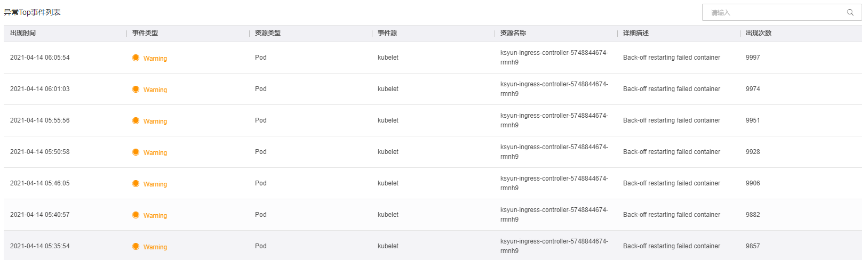Click the Warning status icon at 05:55:56
The image size is (868, 260).
[136, 120]
